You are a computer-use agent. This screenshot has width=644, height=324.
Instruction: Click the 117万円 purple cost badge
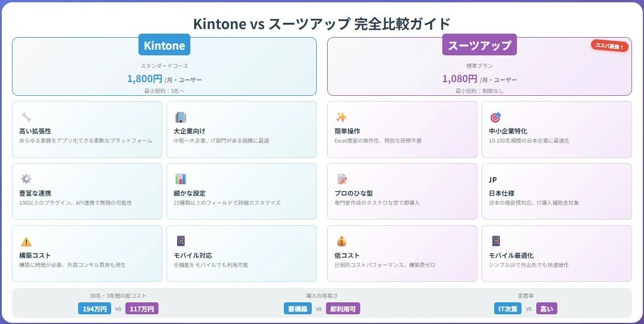142,309
